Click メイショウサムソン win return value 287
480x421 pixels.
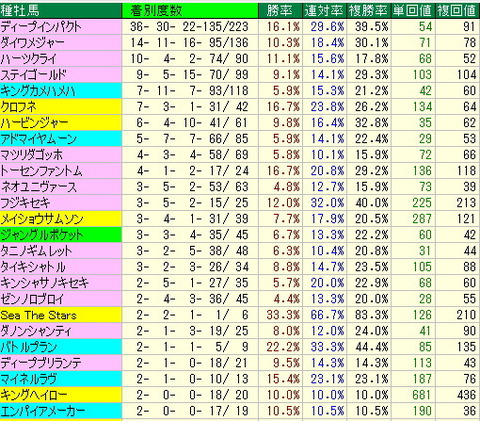tap(422, 219)
